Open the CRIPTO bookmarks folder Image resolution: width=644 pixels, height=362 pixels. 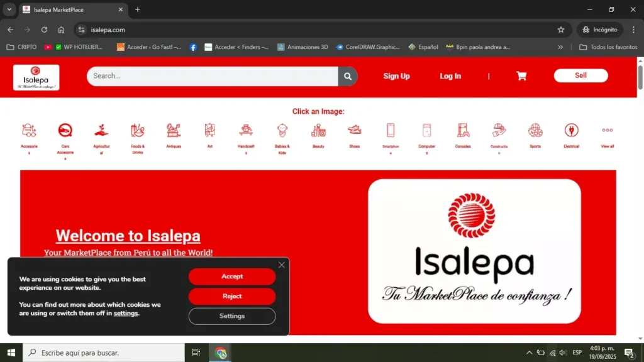(22, 47)
